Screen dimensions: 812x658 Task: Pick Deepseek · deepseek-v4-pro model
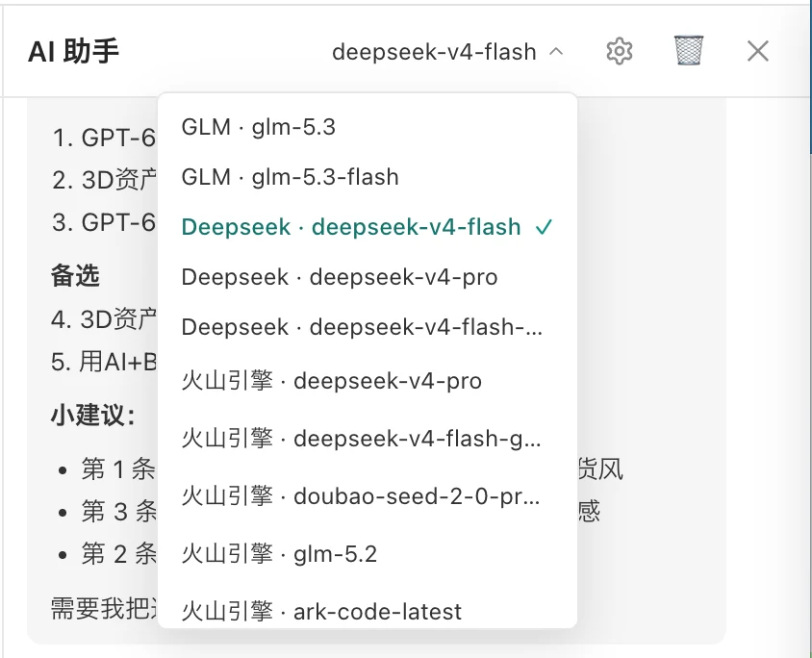pyautogui.click(x=368, y=277)
